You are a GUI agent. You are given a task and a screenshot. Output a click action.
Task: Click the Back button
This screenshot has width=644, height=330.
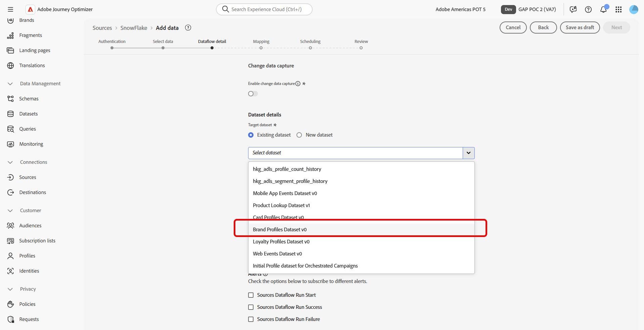(x=543, y=28)
